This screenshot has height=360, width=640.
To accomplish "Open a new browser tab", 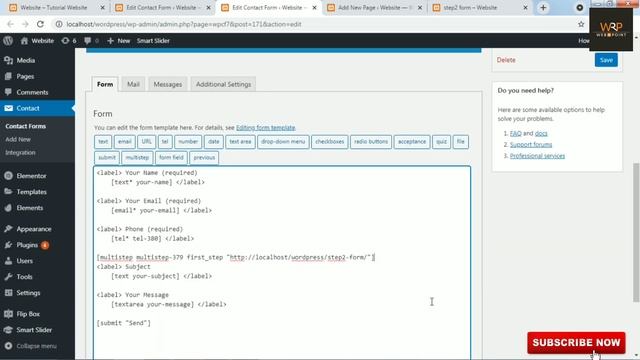I will 543,8.
